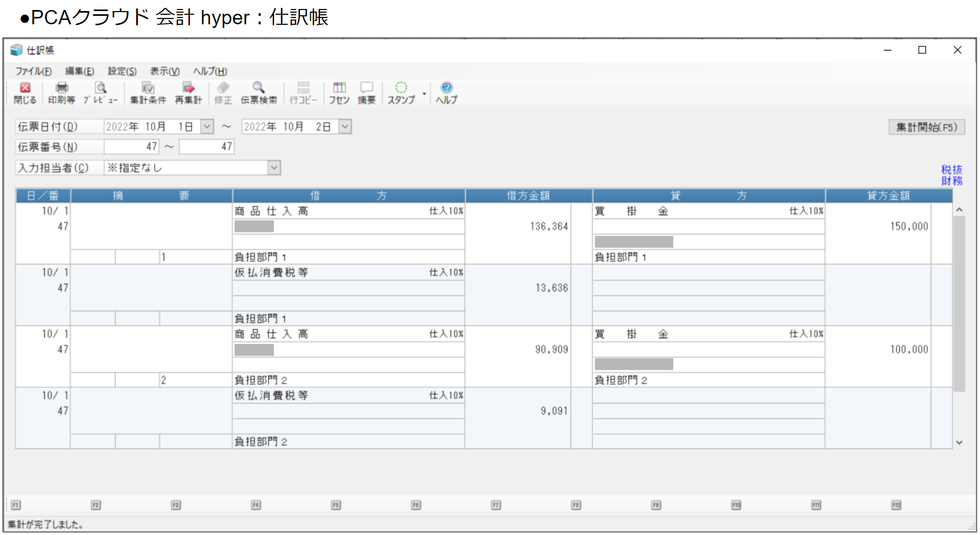This screenshot has height=535, width=980.
Task: Click the 仕訳帳 window title icon
Action: click(x=16, y=50)
